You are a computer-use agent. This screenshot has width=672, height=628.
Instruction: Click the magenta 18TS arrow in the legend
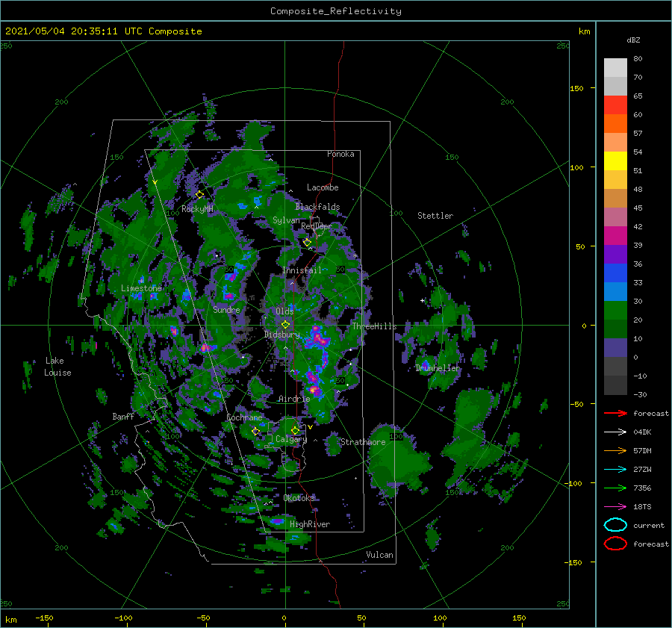click(615, 507)
